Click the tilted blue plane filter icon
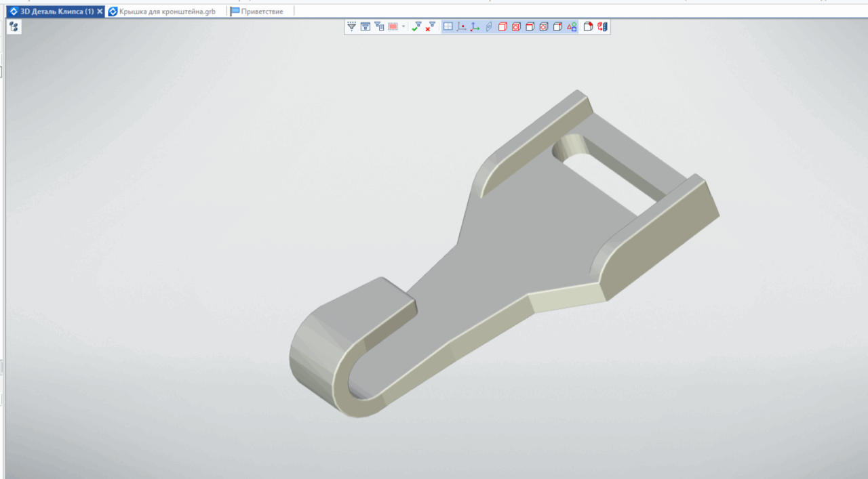The height and width of the screenshot is (479, 868). coord(489,26)
